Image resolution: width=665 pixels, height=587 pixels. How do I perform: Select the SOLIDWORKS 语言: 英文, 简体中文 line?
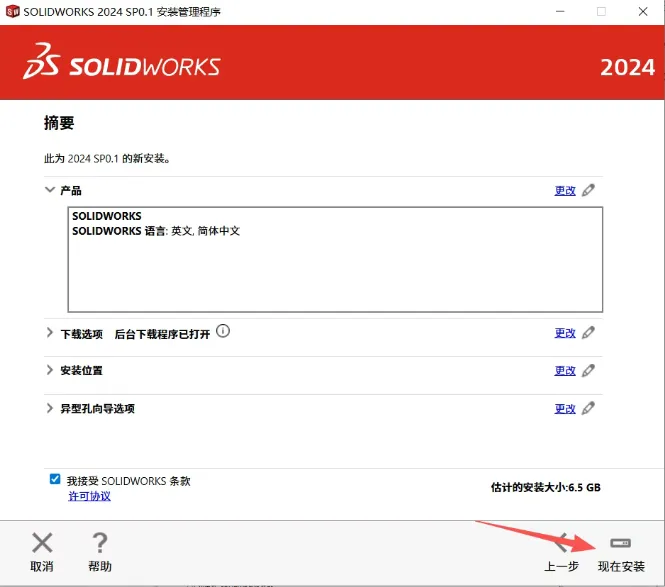(156, 231)
